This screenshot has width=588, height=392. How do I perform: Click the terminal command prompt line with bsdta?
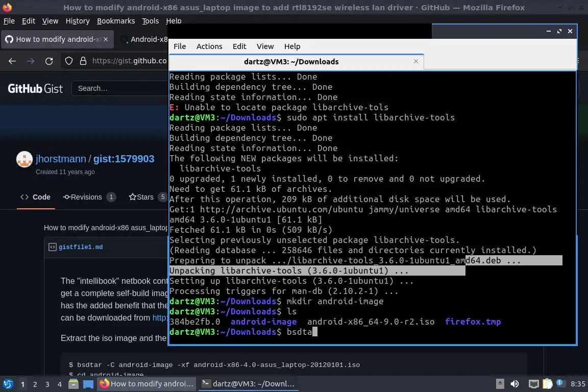244,332
